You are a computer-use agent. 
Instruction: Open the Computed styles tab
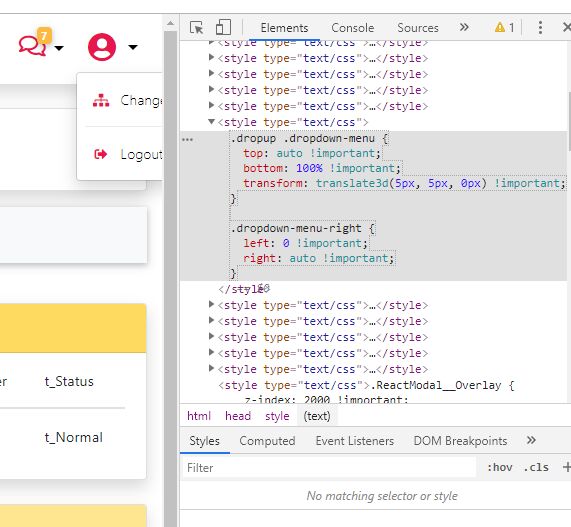click(267, 441)
